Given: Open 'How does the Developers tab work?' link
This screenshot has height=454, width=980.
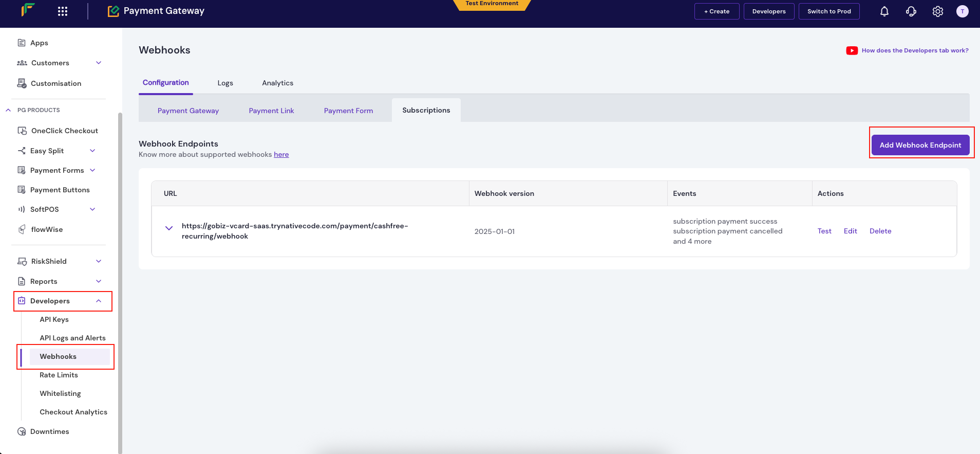Looking at the screenshot, I should pyautogui.click(x=915, y=50).
